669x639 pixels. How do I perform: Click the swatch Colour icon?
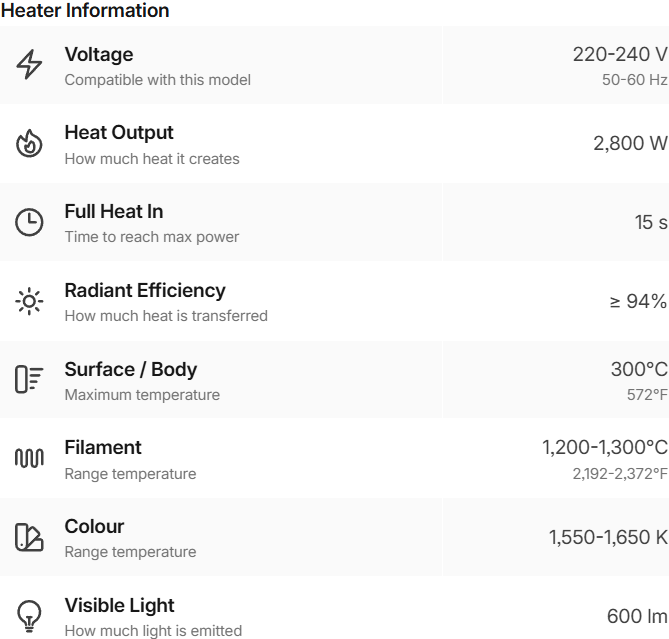coord(30,537)
